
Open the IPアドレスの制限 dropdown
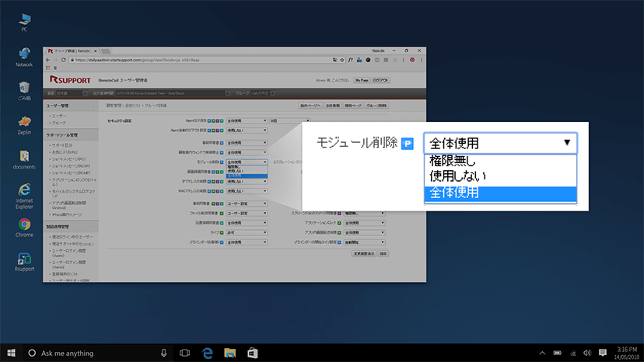click(x=247, y=182)
